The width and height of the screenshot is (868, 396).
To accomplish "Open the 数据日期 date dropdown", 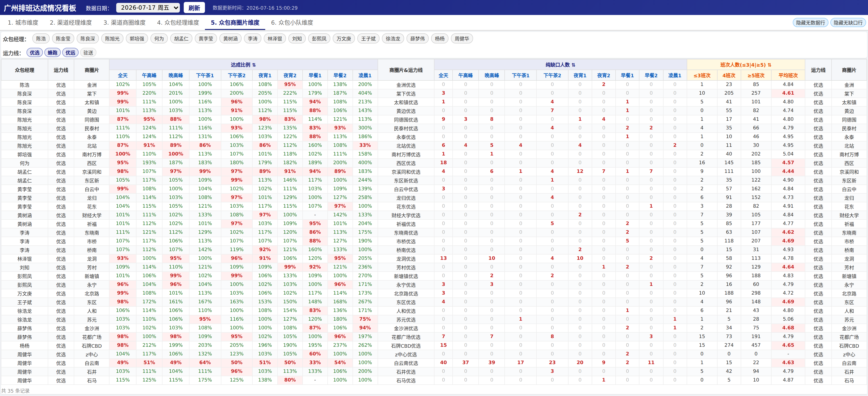I will (148, 7).
